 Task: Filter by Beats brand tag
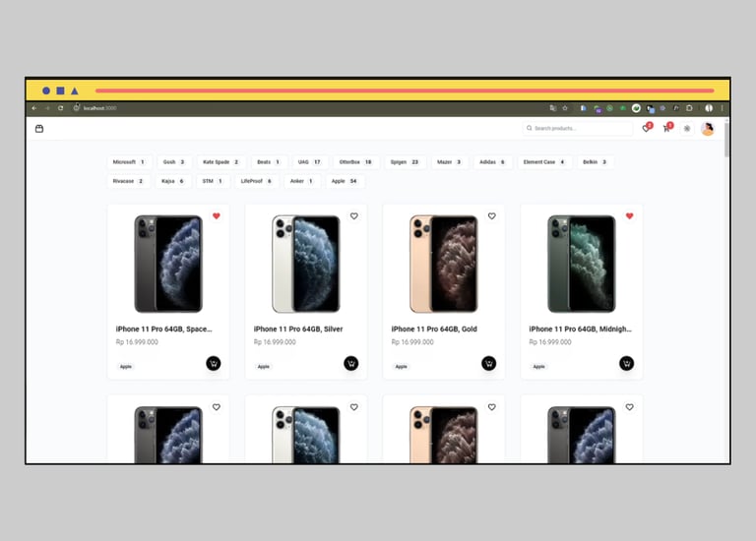(269, 162)
